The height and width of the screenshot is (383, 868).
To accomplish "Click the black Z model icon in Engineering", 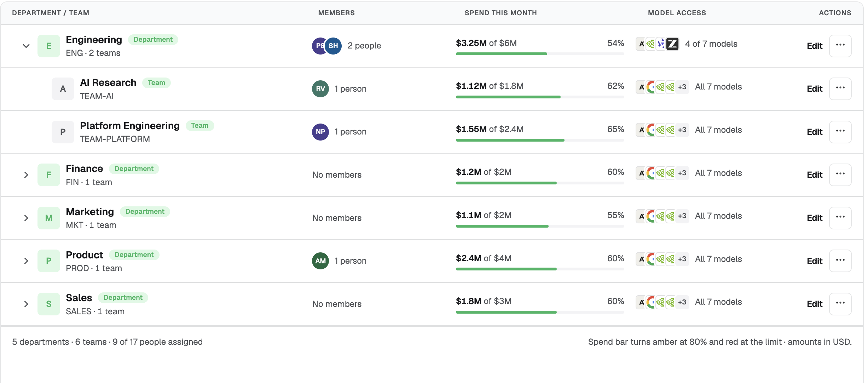I will (x=672, y=44).
